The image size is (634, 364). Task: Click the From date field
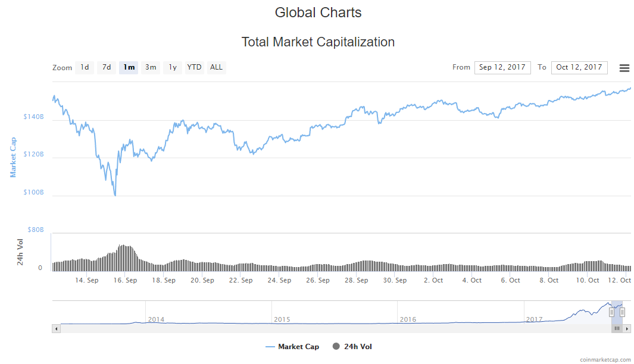coord(502,67)
